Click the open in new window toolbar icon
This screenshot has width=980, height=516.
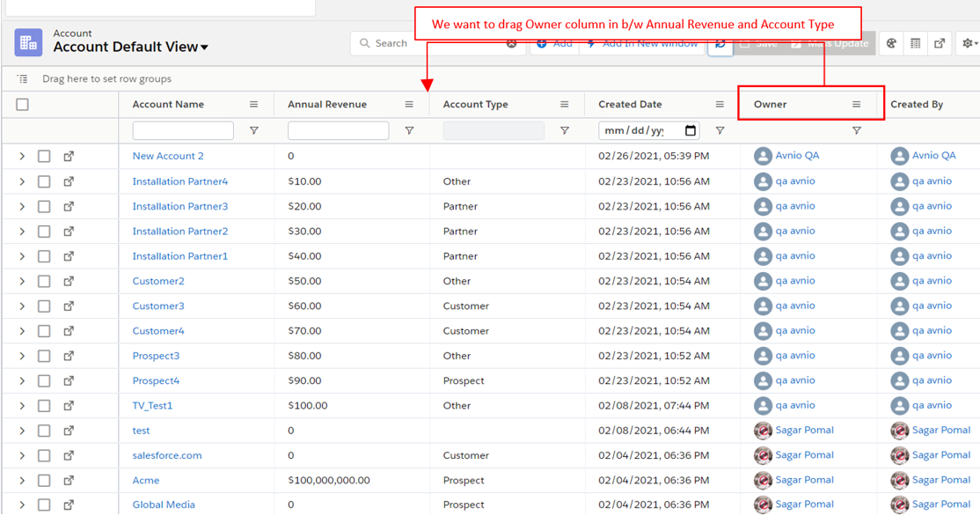[x=940, y=43]
